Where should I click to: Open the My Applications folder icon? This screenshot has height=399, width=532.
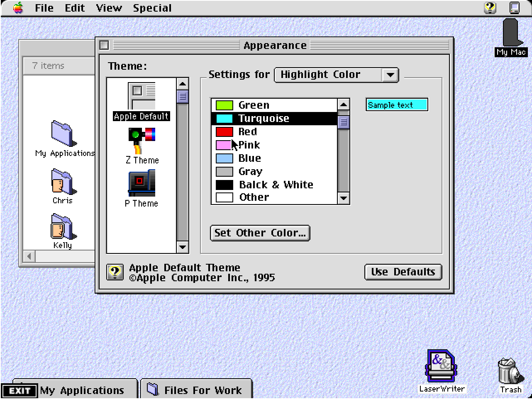coord(62,133)
